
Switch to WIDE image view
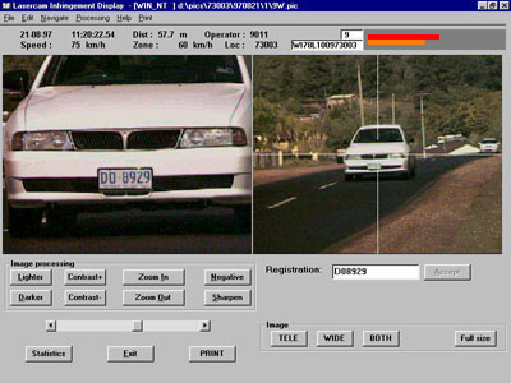pos(335,338)
